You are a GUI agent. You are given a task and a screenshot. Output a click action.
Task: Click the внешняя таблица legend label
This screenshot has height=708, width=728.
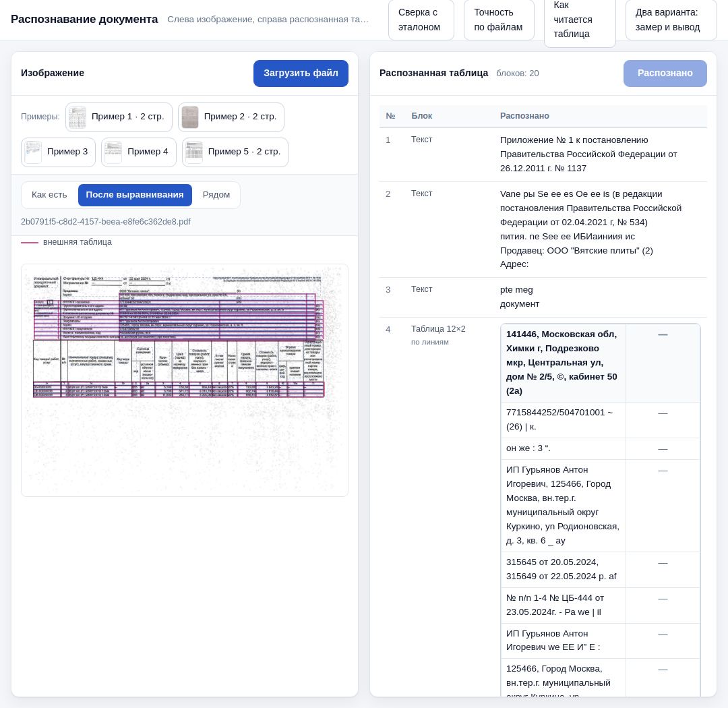point(77,242)
